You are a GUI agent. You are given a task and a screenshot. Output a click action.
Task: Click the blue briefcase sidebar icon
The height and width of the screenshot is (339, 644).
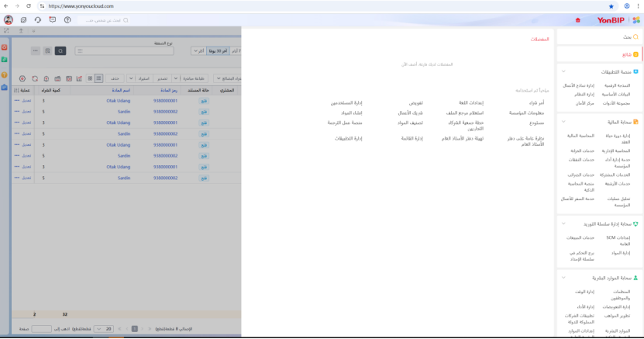click(x=5, y=87)
